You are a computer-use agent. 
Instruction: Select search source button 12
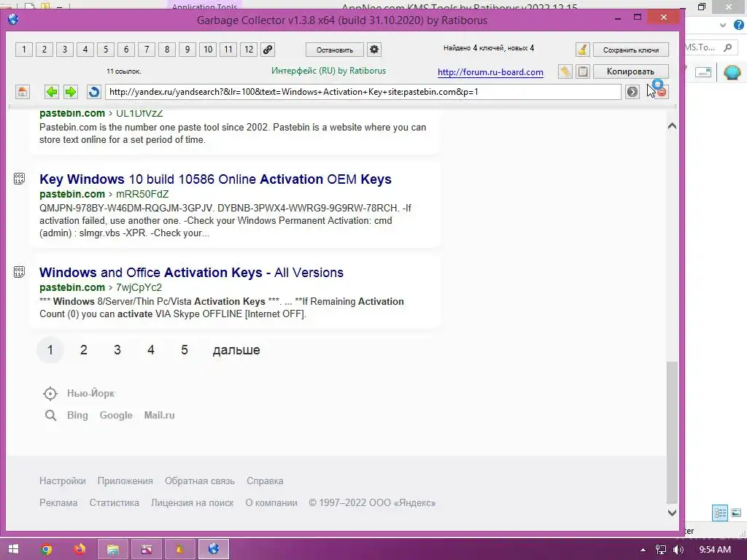tap(249, 50)
